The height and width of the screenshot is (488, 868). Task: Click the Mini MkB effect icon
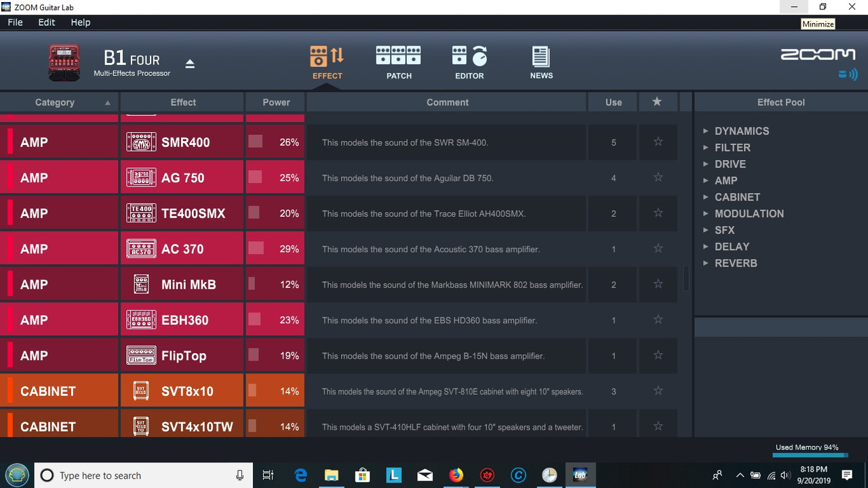(141, 285)
